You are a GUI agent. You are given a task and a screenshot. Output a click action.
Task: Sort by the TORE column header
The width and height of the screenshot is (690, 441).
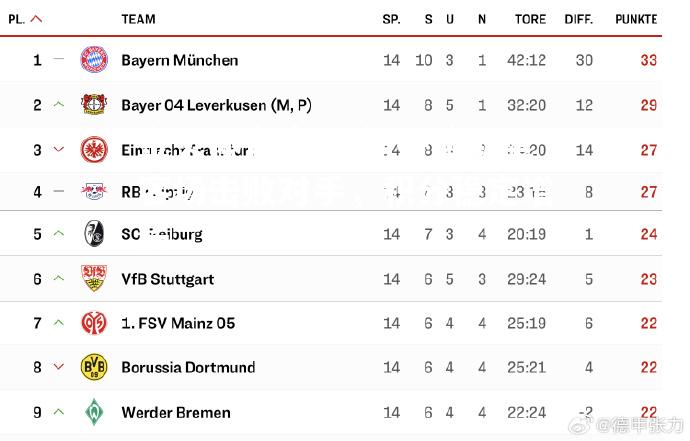pos(530,19)
